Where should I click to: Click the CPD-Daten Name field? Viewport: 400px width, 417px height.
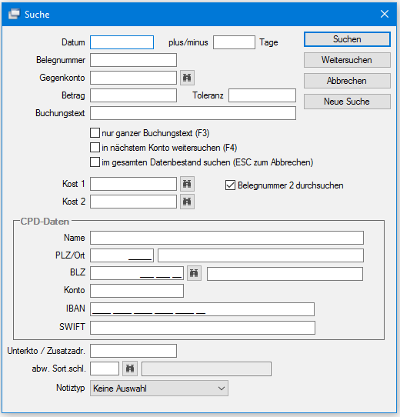tap(227, 238)
